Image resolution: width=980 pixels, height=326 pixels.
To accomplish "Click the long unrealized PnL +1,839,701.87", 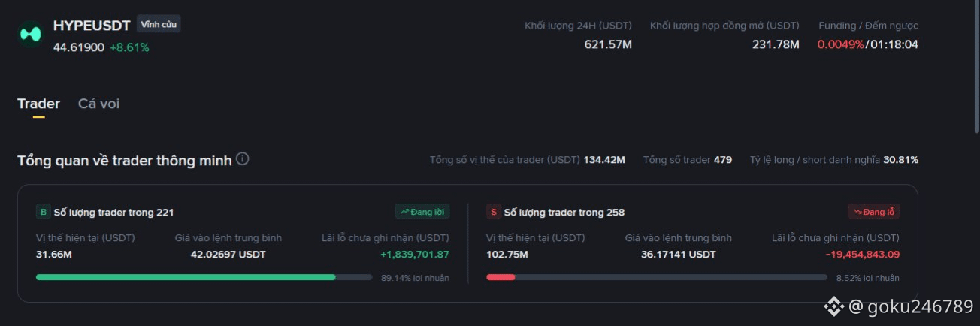I will 415,254.
